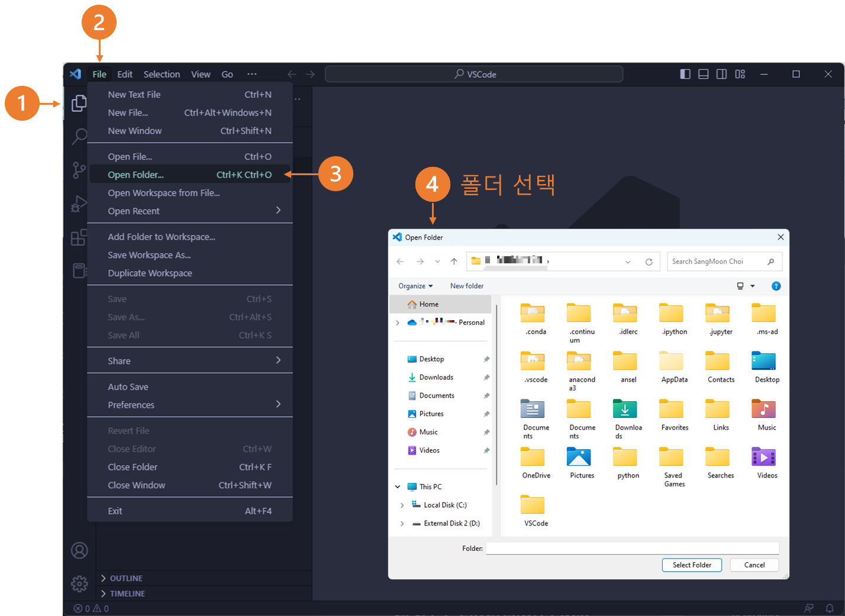Choose Close Folder menu item

pos(190,467)
